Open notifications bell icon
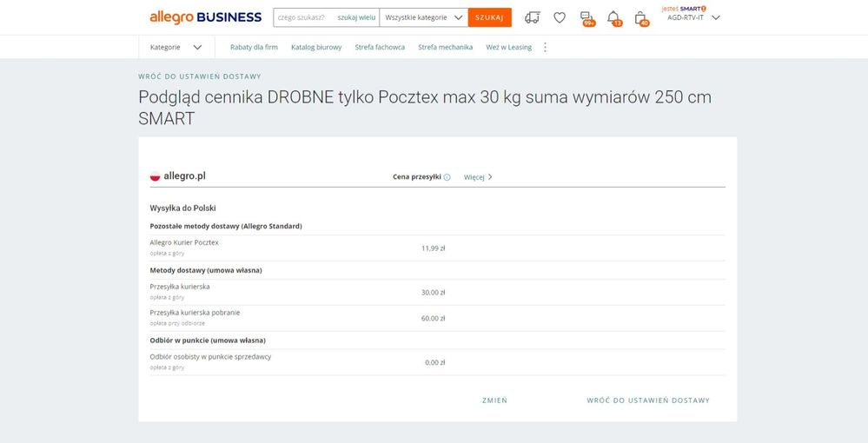868x443 pixels. coord(614,18)
